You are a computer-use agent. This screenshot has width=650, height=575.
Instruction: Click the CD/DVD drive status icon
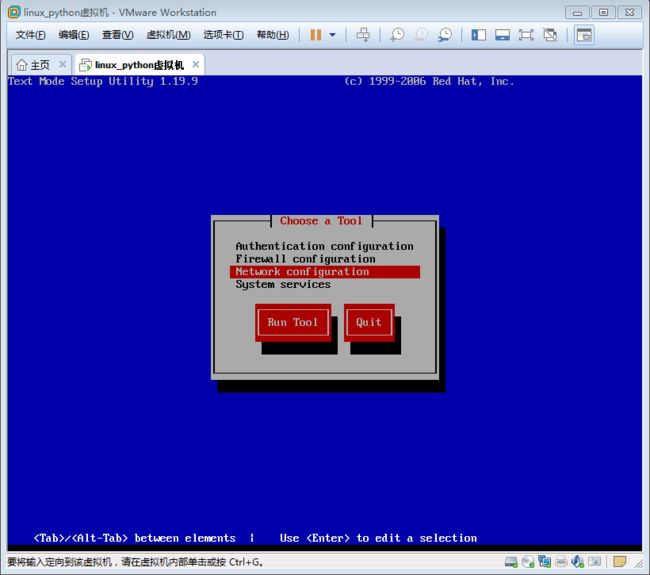click(x=528, y=562)
